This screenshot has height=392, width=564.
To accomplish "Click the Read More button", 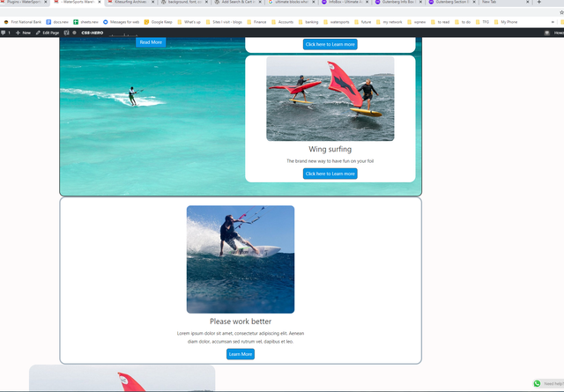I will [x=151, y=42].
